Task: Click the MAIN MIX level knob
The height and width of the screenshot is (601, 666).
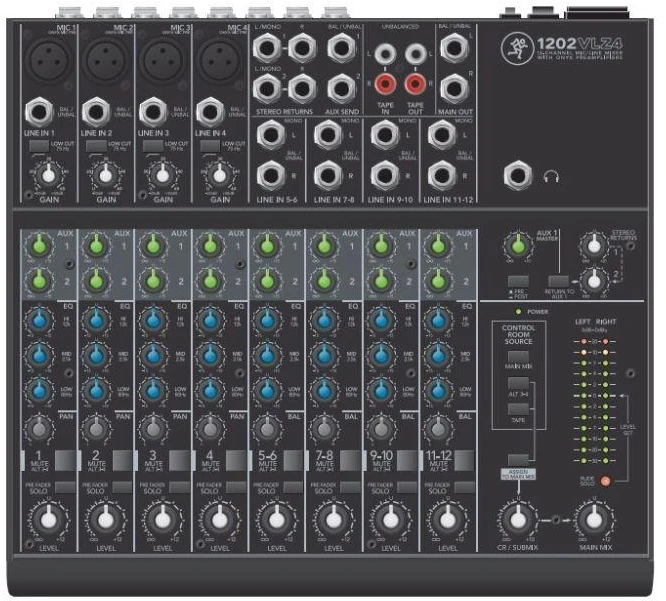Action: pos(594,519)
